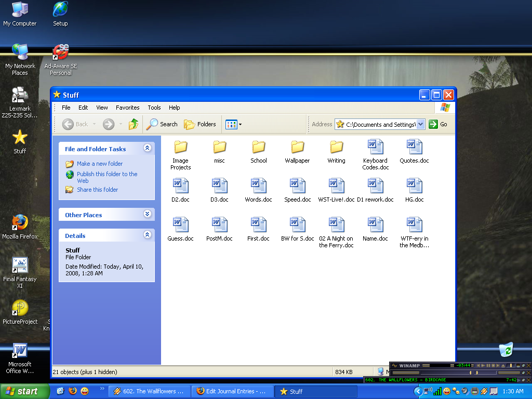Open the View menu
This screenshot has height=399, width=532.
click(x=102, y=108)
